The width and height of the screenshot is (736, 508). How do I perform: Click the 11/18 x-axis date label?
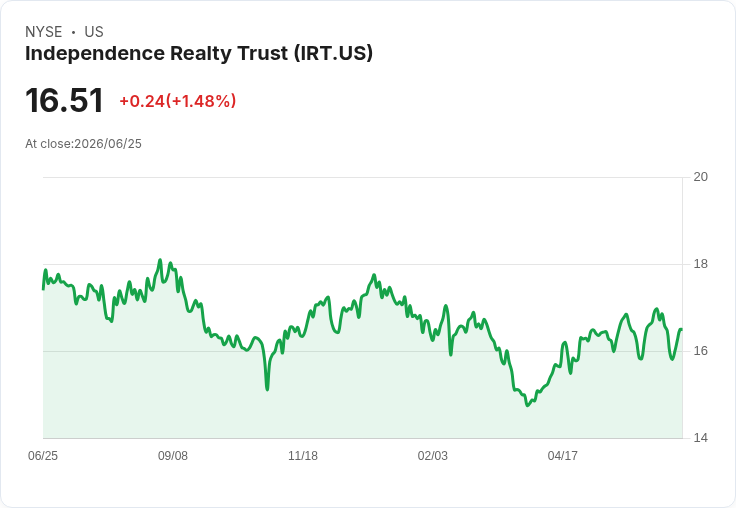(303, 456)
